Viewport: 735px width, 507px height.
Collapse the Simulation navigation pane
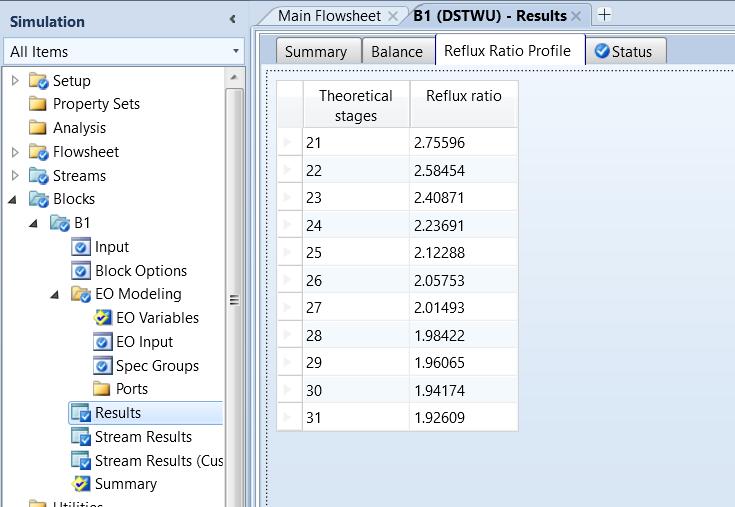point(233,19)
